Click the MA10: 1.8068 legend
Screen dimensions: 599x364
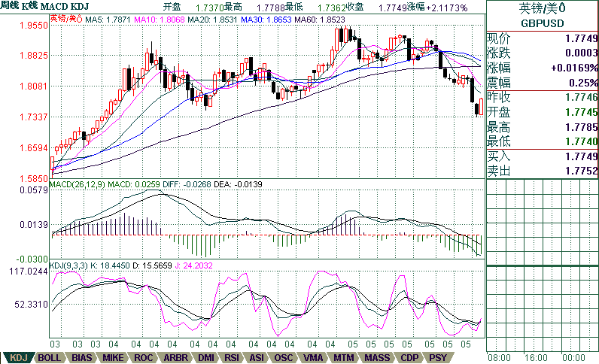click(160, 20)
